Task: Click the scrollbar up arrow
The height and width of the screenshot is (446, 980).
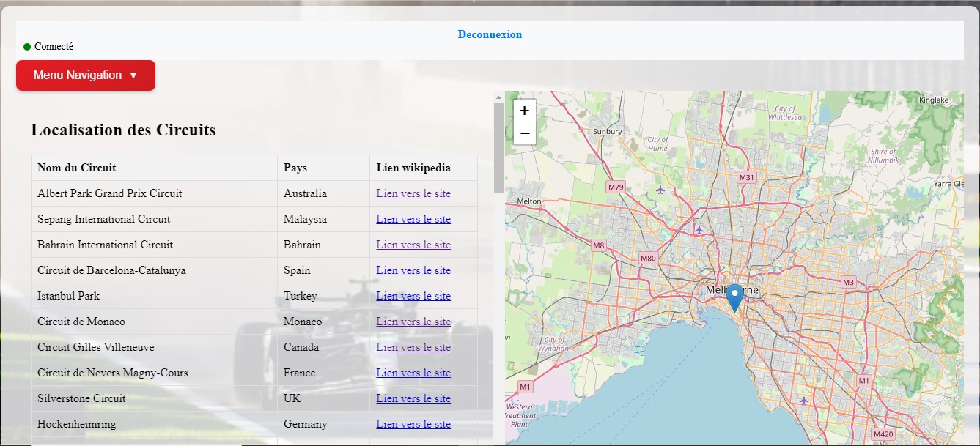Action: 498,97
